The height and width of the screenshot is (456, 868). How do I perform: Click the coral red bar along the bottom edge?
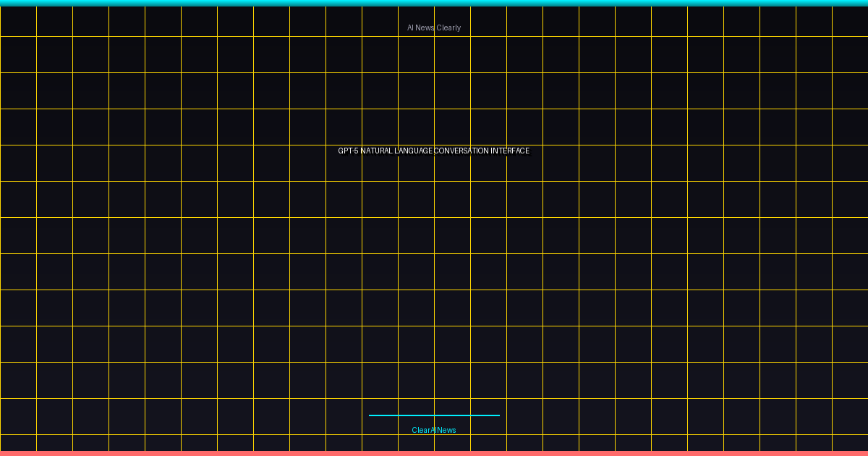[434, 453]
